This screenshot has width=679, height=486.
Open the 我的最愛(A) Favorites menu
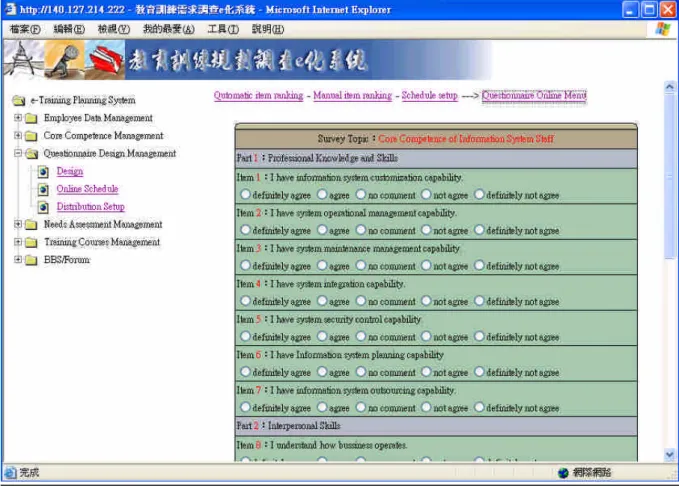[168, 29]
